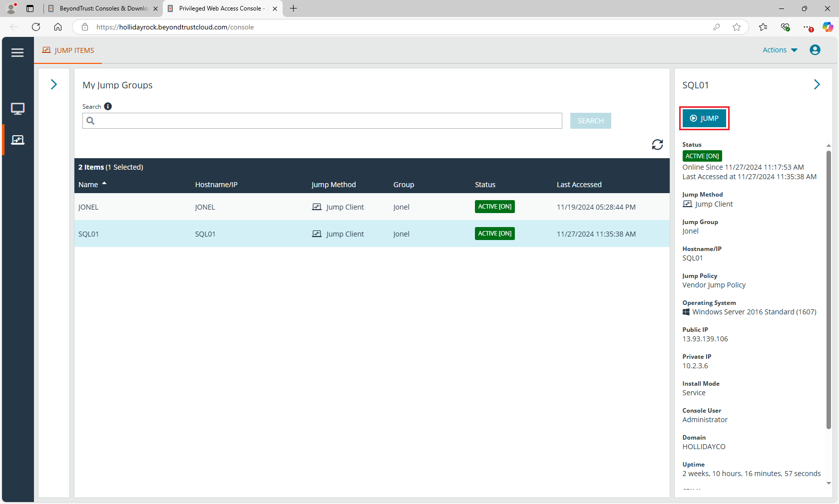
Task: Select the SQL01 row name cell
Action: pos(88,234)
